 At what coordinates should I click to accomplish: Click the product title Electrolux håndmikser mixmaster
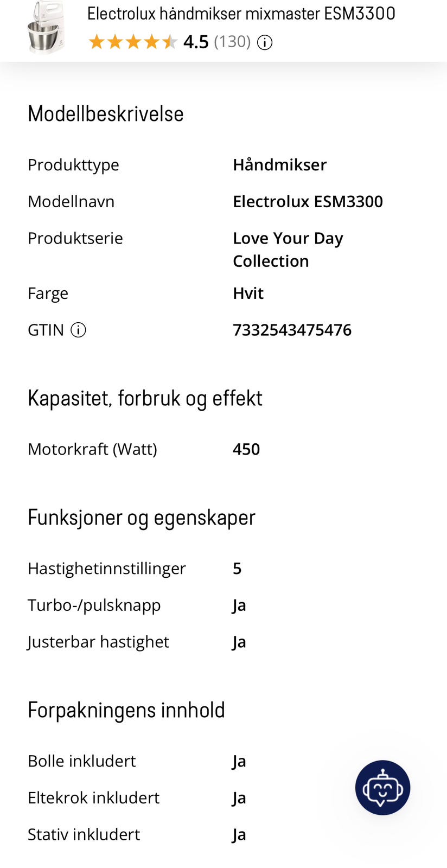(x=241, y=14)
